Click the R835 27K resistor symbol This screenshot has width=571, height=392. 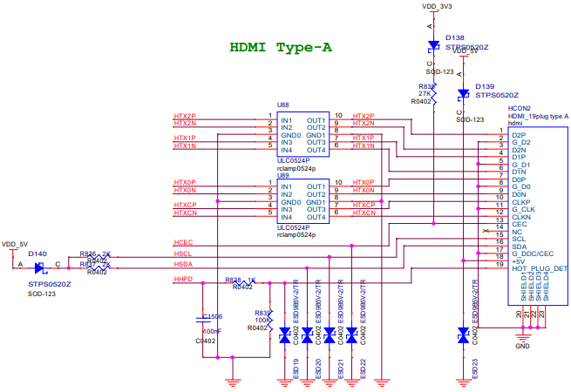[x=433, y=94]
